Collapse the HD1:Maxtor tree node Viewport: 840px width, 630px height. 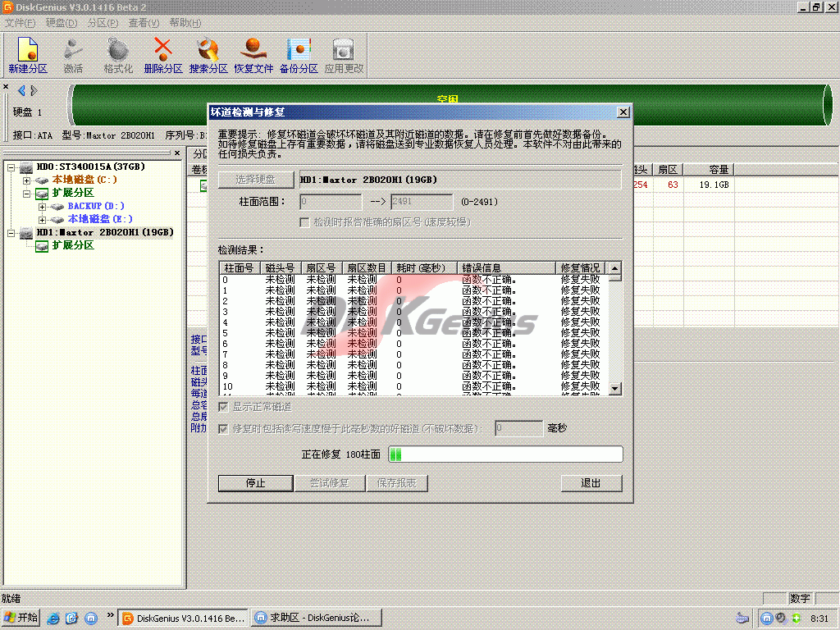[x=11, y=233]
